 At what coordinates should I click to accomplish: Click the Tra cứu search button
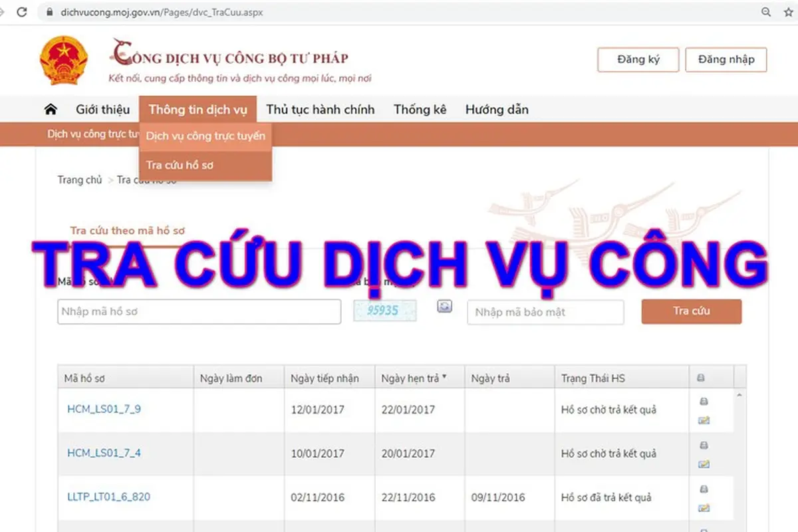692,311
